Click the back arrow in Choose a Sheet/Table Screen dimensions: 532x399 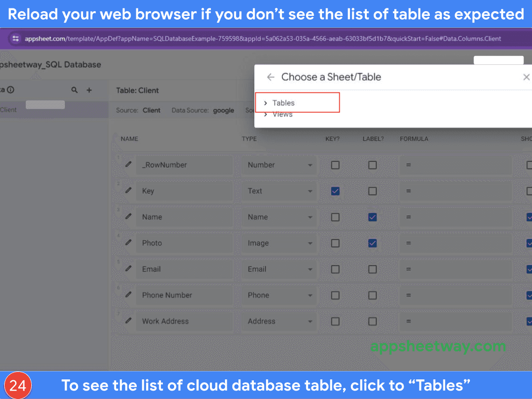[271, 77]
